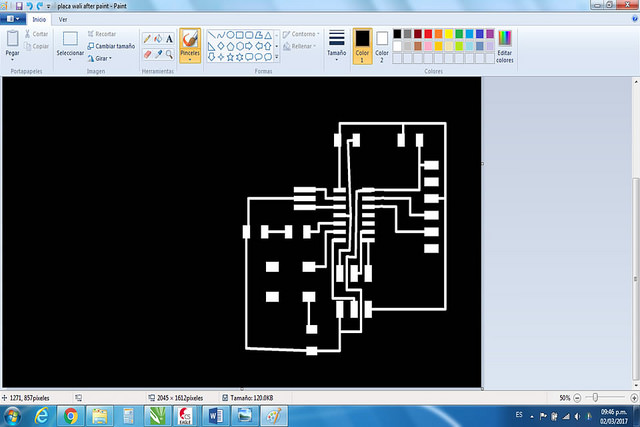Choose the Curve shape
This screenshot has height=427, width=640.
coord(221,35)
